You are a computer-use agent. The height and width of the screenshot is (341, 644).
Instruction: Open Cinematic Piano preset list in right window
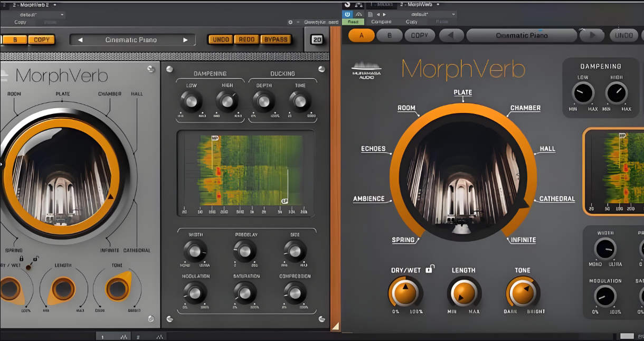pyautogui.click(x=522, y=35)
